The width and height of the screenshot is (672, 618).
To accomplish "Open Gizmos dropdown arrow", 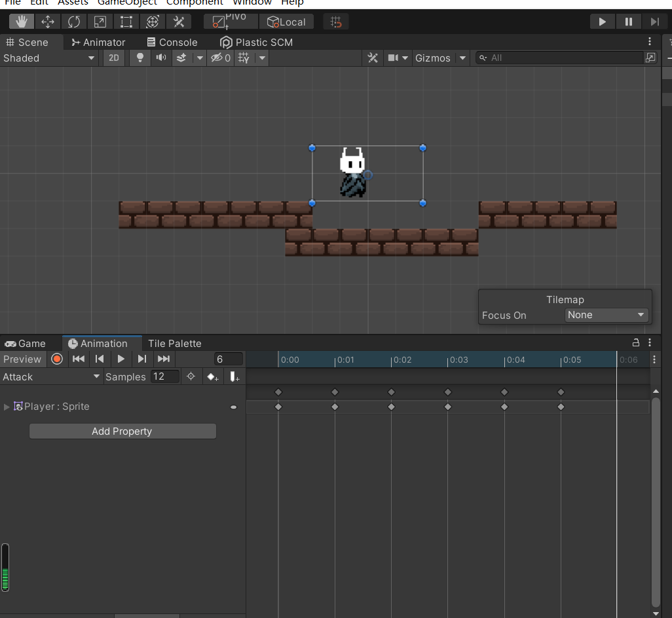I will pyautogui.click(x=462, y=58).
